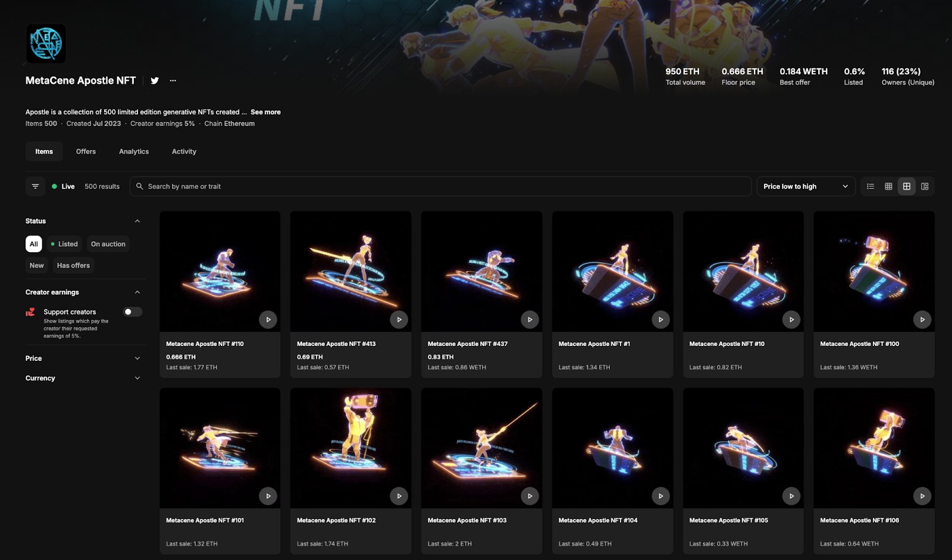The image size is (952, 560).
Task: Filter by New status
Action: click(x=37, y=266)
